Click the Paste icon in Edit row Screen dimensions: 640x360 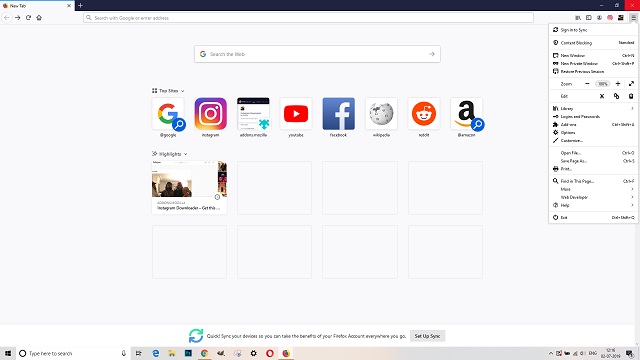click(631, 96)
